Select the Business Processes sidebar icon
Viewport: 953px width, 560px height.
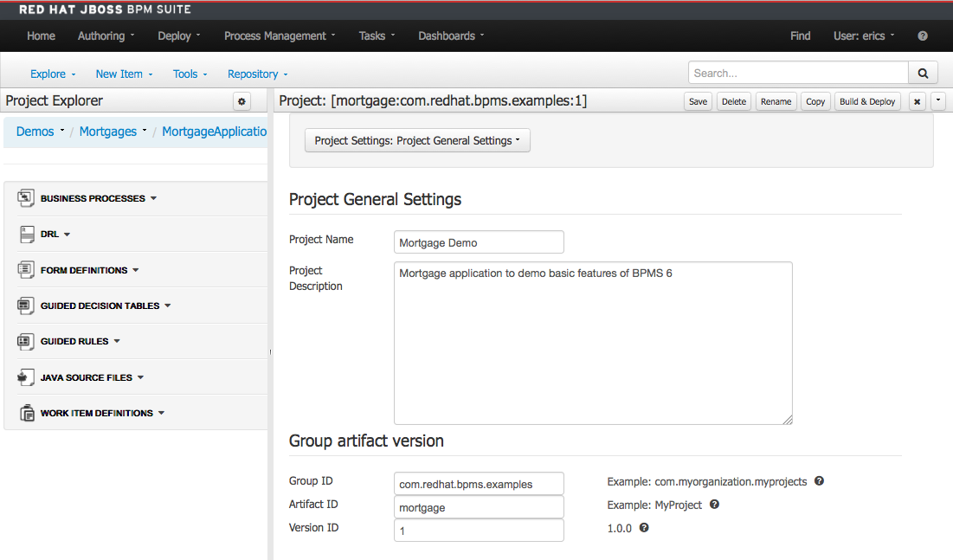coord(25,197)
